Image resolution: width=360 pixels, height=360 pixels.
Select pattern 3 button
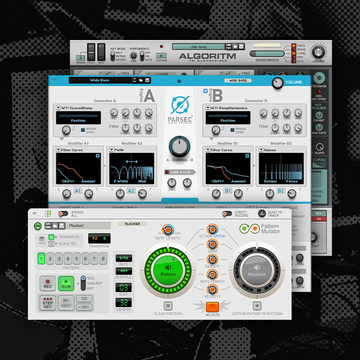[x=59, y=258]
